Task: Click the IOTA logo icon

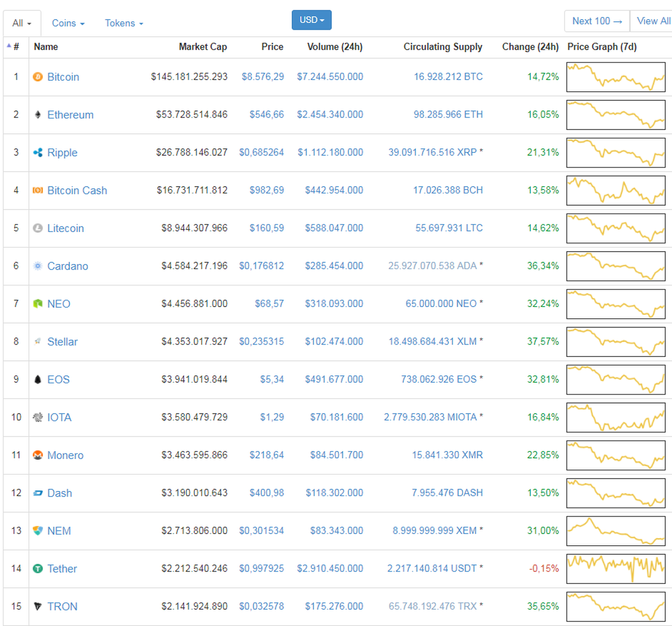Action: pos(38,418)
